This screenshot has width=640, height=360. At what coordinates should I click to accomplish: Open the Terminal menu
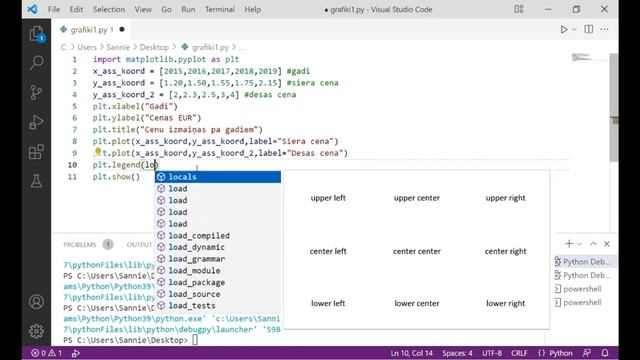coord(220,9)
